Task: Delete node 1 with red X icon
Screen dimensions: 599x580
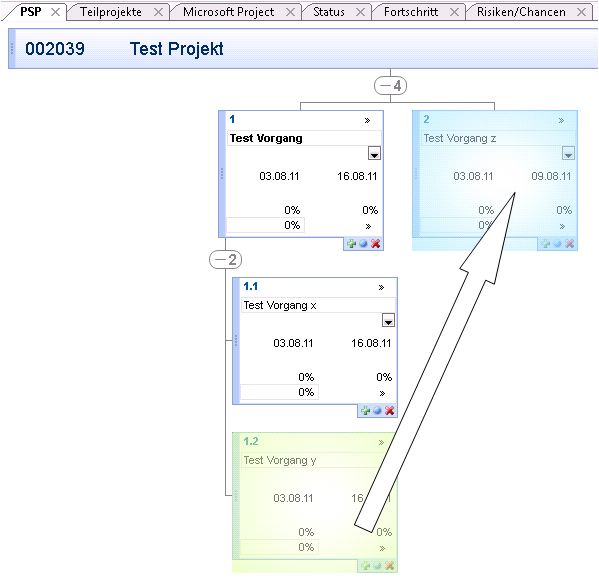Action: tap(376, 243)
